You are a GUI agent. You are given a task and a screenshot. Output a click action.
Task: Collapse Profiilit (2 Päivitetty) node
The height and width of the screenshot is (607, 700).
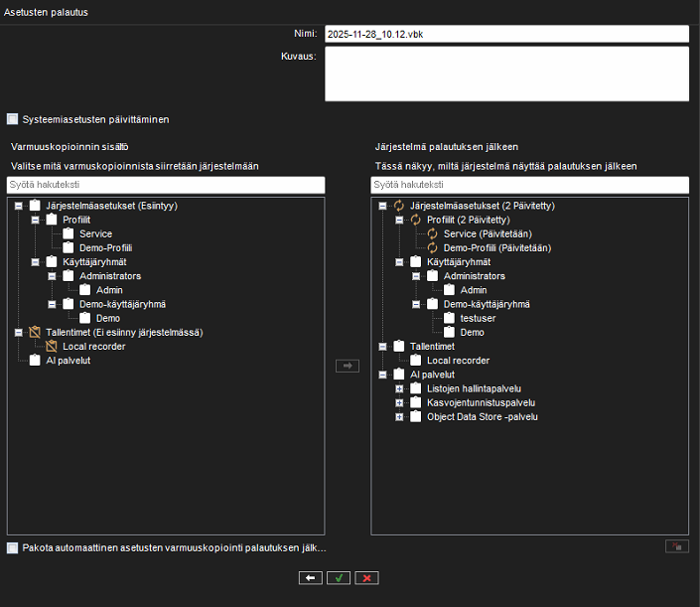[399, 220]
